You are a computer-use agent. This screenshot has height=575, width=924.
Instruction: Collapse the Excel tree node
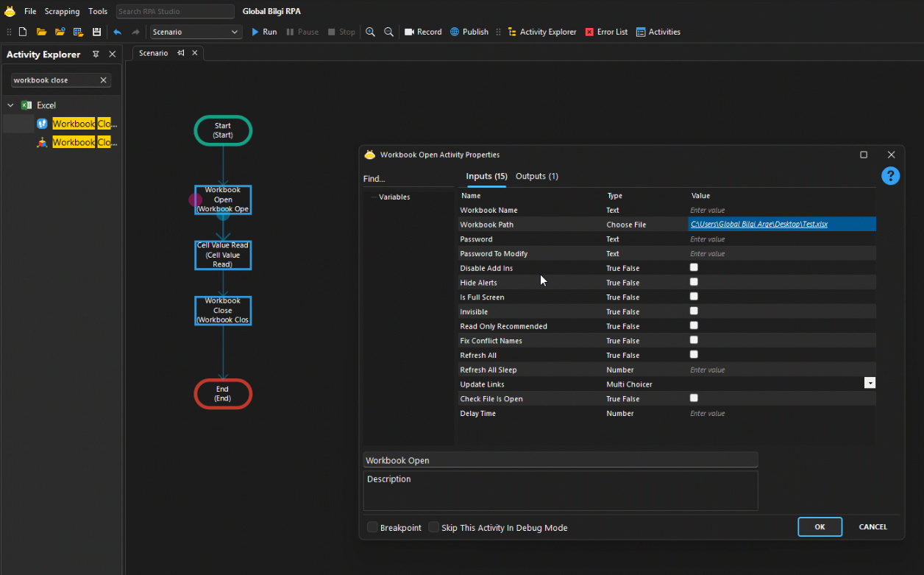11,105
